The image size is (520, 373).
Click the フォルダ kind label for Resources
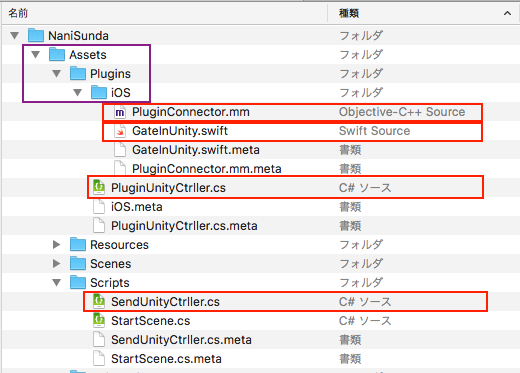pyautogui.click(x=361, y=245)
